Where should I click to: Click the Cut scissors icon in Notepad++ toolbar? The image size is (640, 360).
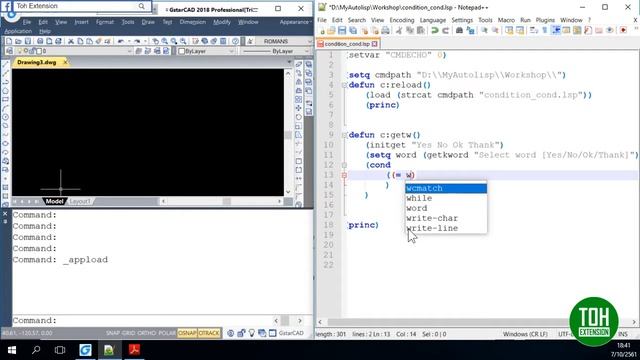coord(399,30)
